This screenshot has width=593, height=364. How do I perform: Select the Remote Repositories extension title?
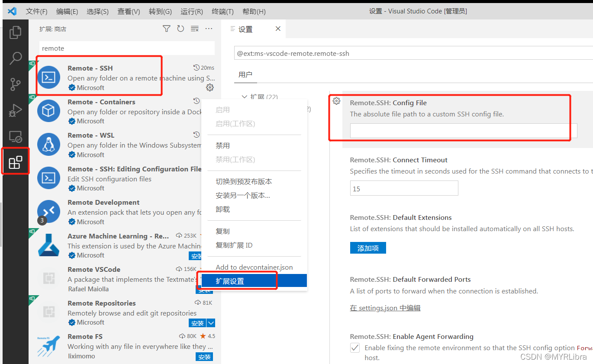pos(102,303)
